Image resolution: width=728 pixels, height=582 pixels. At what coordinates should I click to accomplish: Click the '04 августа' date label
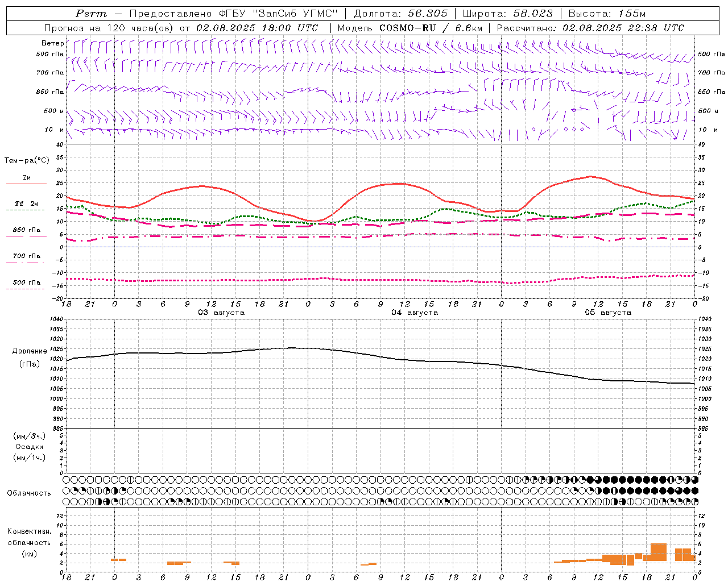[x=415, y=313]
